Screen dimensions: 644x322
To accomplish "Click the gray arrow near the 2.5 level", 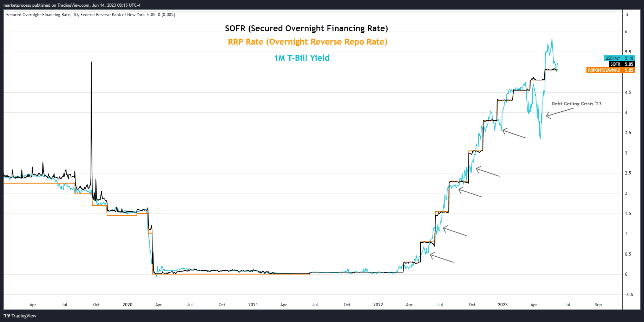I will coord(487,172).
